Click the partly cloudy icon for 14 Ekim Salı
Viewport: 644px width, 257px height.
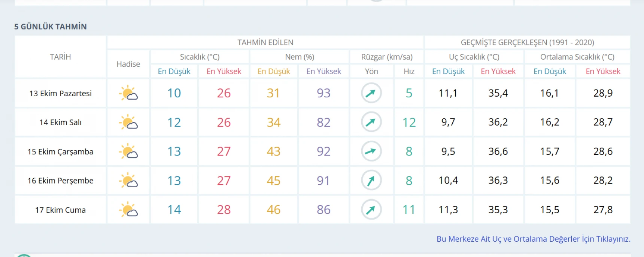128,122
